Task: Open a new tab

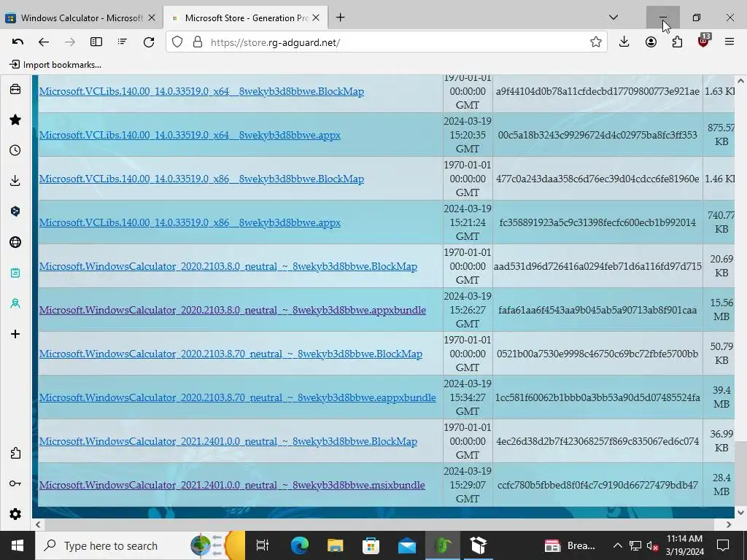Action: pos(340,17)
